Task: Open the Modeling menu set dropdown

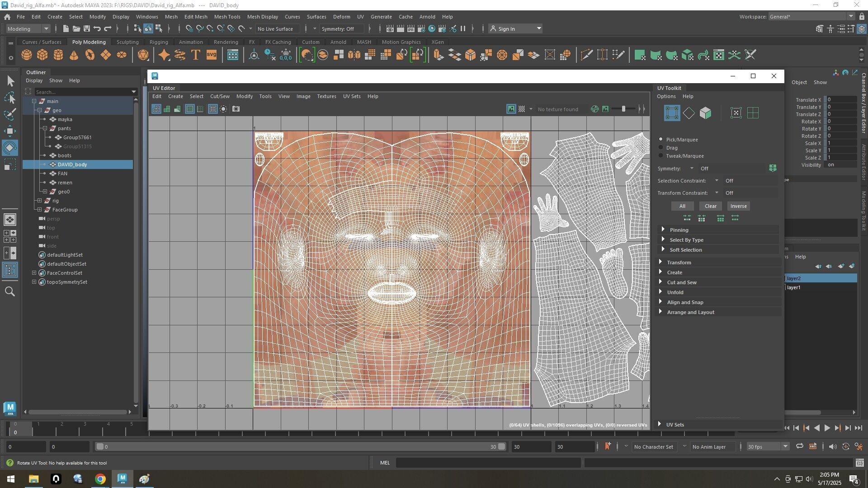Action: [28, 28]
